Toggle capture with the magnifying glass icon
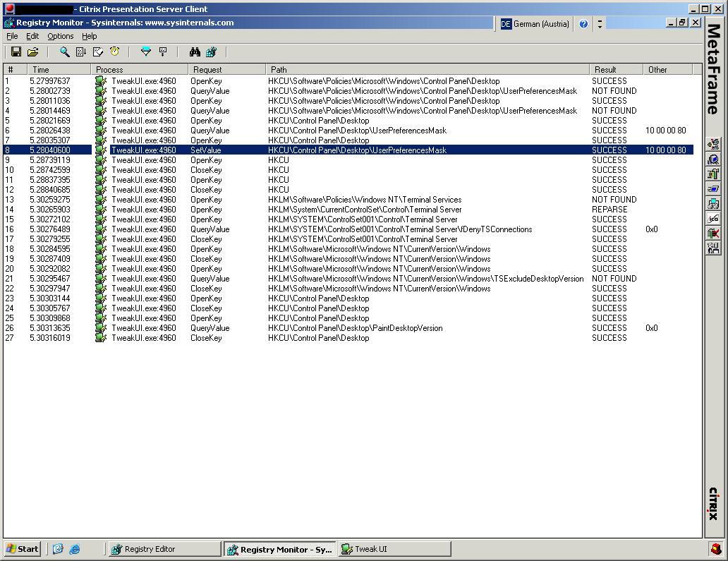Viewport: 728px width, 561px height. tap(64, 52)
